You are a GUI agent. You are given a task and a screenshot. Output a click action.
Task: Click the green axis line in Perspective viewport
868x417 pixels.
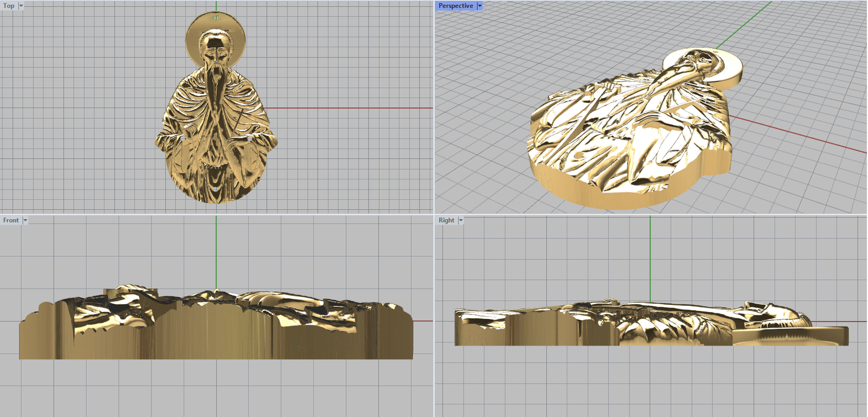coord(743,25)
